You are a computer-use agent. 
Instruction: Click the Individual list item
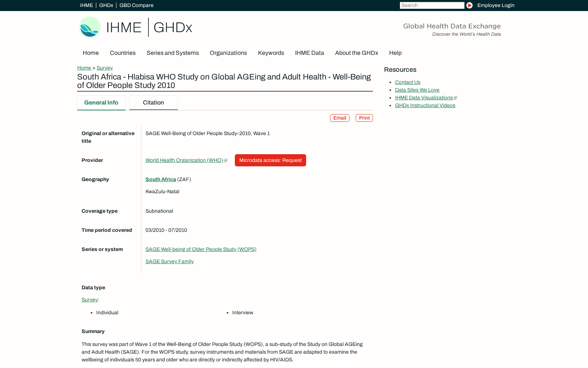click(x=107, y=312)
